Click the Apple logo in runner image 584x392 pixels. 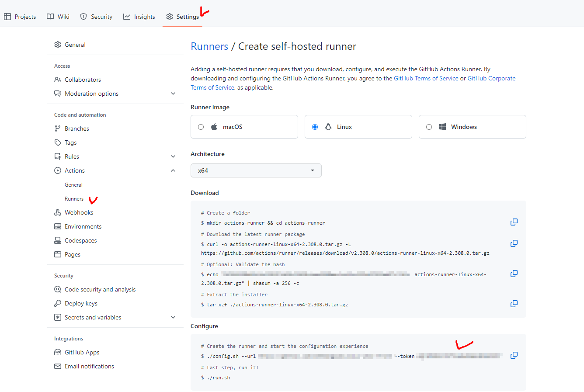tap(214, 127)
